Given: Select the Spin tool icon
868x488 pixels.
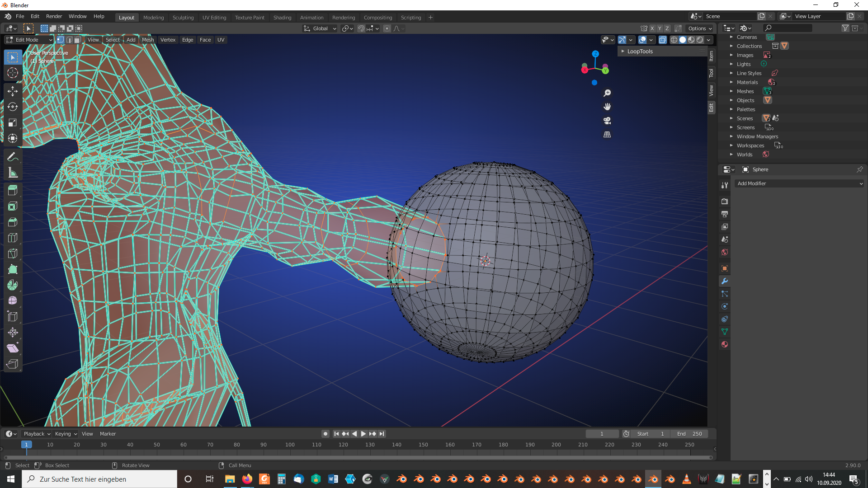Looking at the screenshot, I should (x=13, y=285).
